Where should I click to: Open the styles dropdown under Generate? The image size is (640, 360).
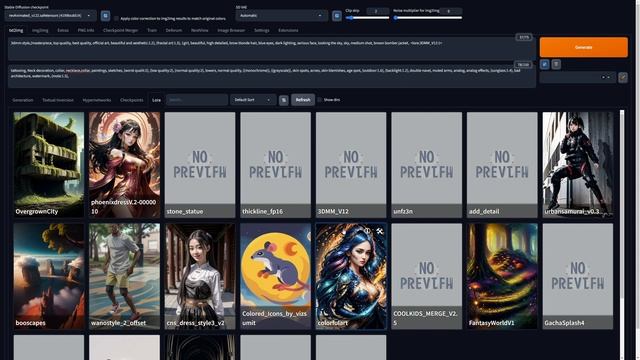pos(578,77)
